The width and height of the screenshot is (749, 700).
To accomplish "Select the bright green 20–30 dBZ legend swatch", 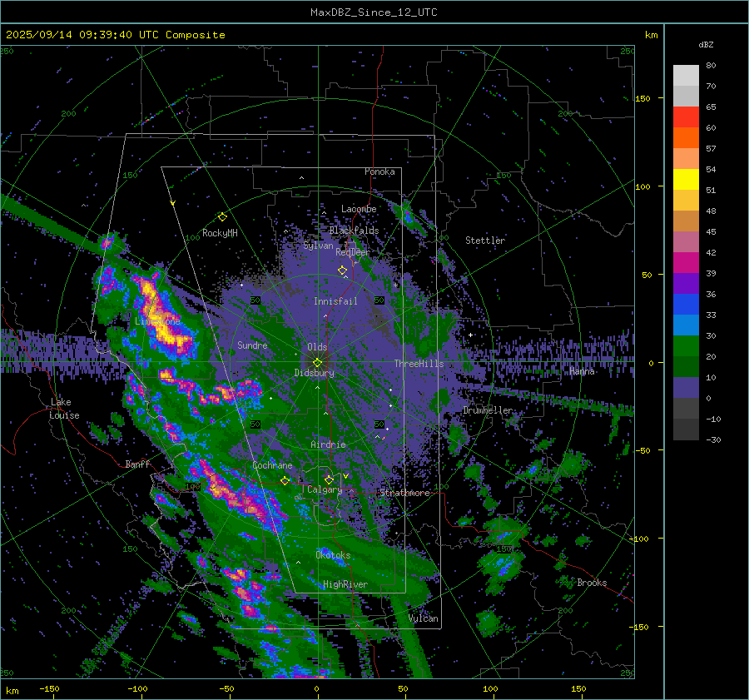I will click(x=686, y=346).
